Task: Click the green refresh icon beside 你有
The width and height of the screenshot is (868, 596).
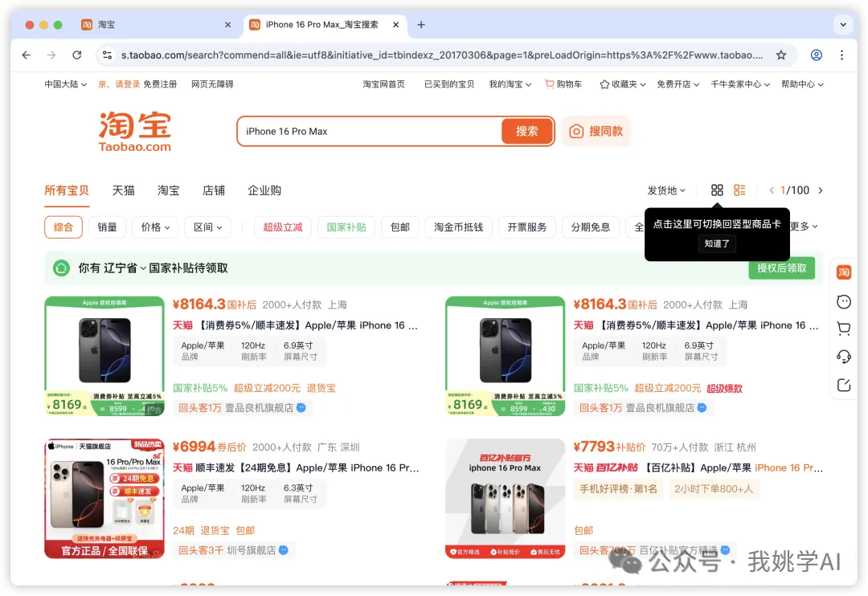Action: pos(61,268)
